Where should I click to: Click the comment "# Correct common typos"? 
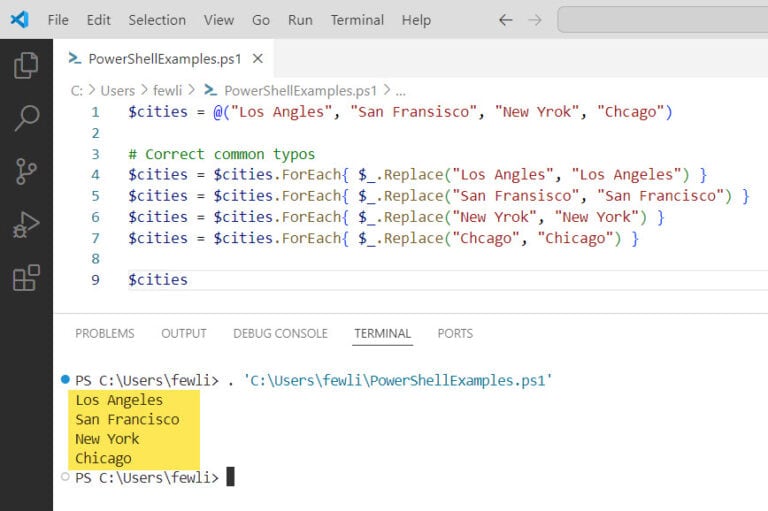click(x=221, y=154)
